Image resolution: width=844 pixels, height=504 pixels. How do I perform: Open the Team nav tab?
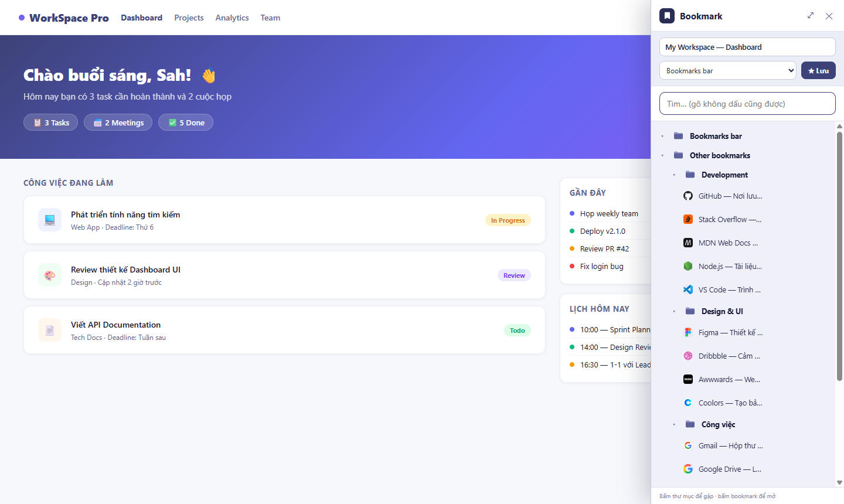pos(270,18)
